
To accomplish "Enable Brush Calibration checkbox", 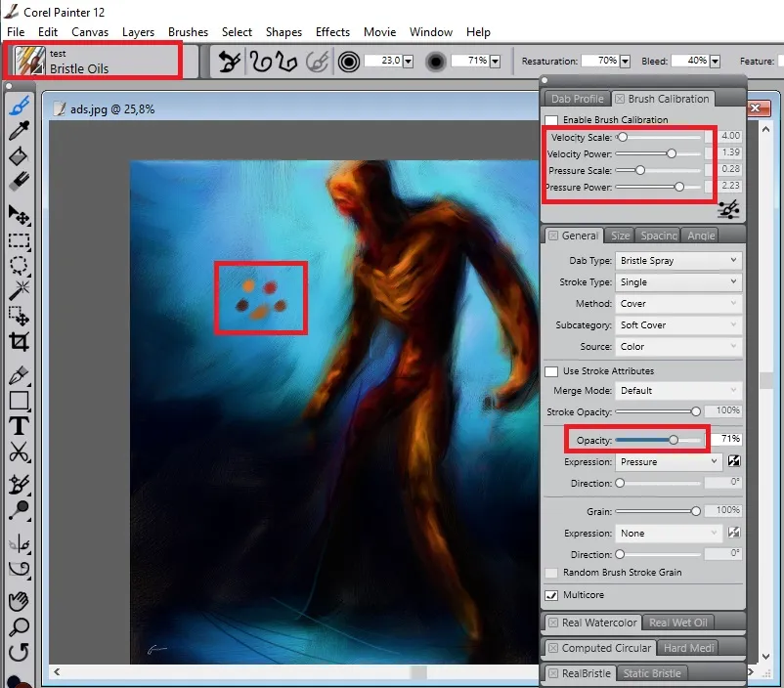I will (551, 120).
